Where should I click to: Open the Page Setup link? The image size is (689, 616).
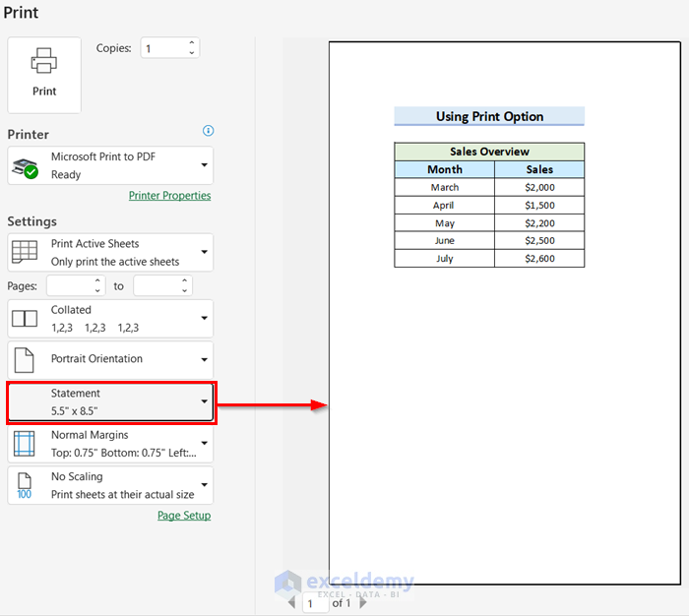tap(184, 516)
